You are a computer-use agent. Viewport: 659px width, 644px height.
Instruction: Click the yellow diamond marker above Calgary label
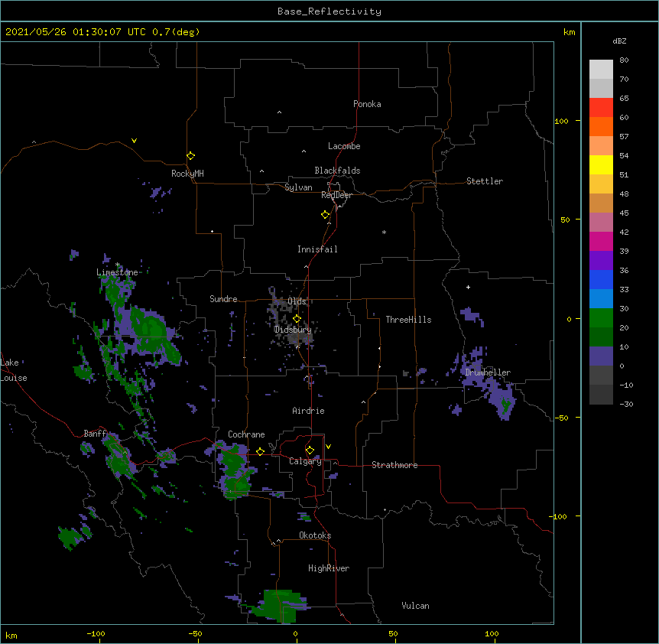coord(310,450)
